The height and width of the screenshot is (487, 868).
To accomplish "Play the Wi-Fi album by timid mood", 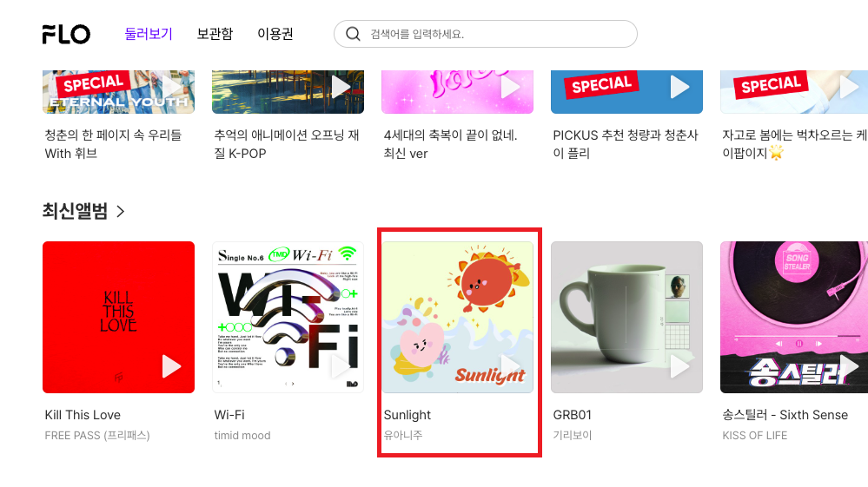I will point(341,366).
